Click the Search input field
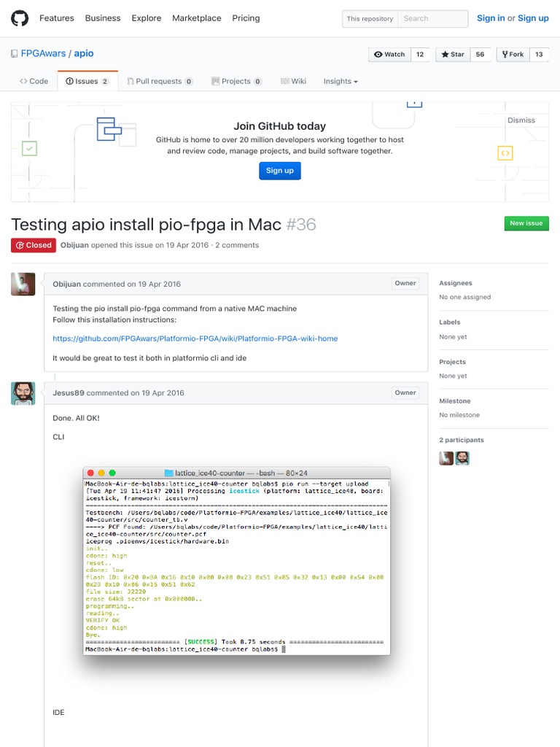 432,18
